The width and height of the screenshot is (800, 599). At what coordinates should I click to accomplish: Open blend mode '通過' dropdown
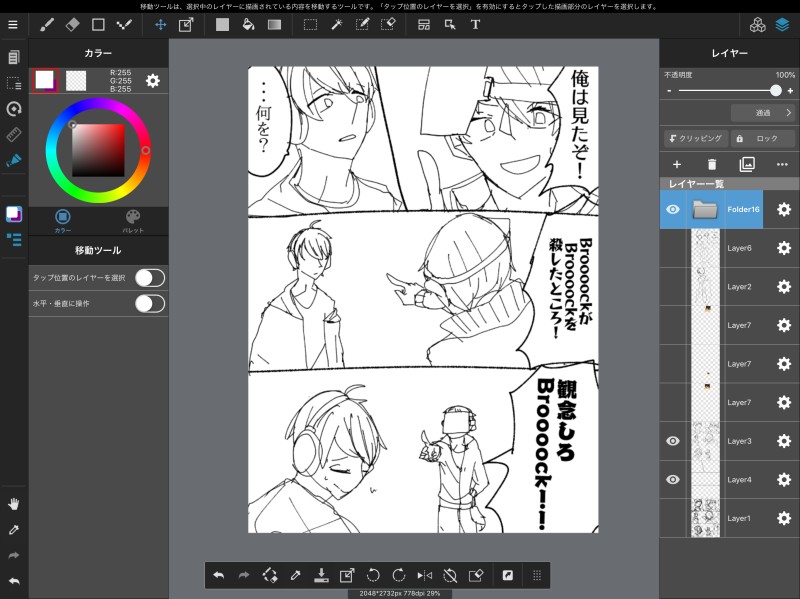[x=763, y=113]
